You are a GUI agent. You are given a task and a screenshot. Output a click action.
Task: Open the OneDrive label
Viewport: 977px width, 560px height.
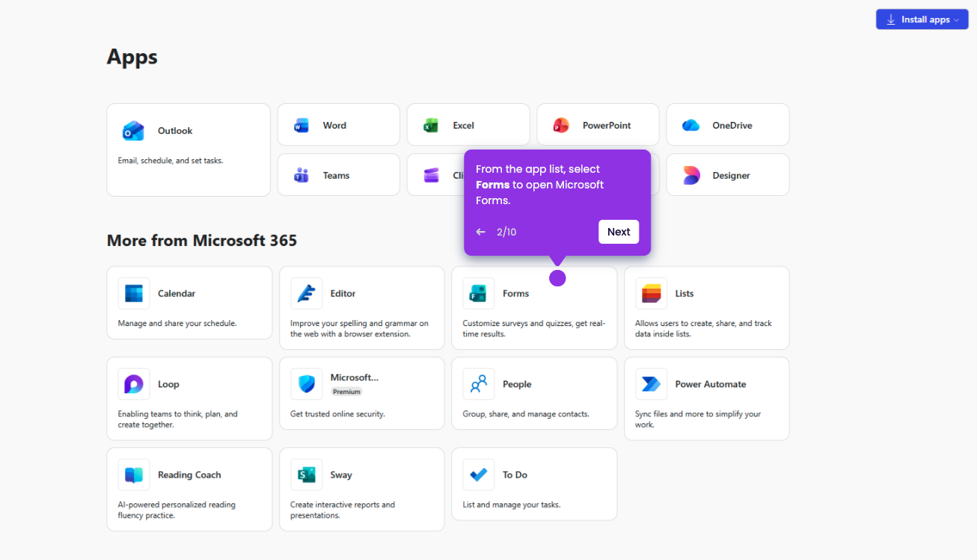pos(732,126)
